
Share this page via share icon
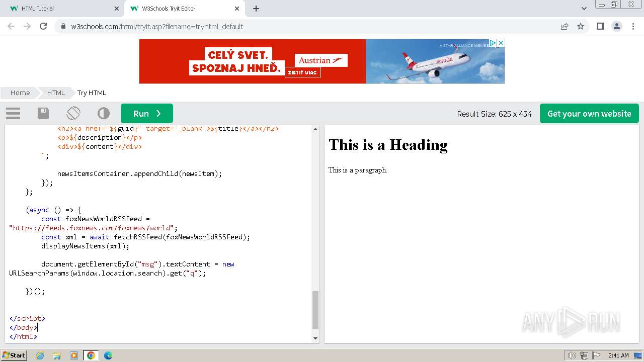point(565,26)
